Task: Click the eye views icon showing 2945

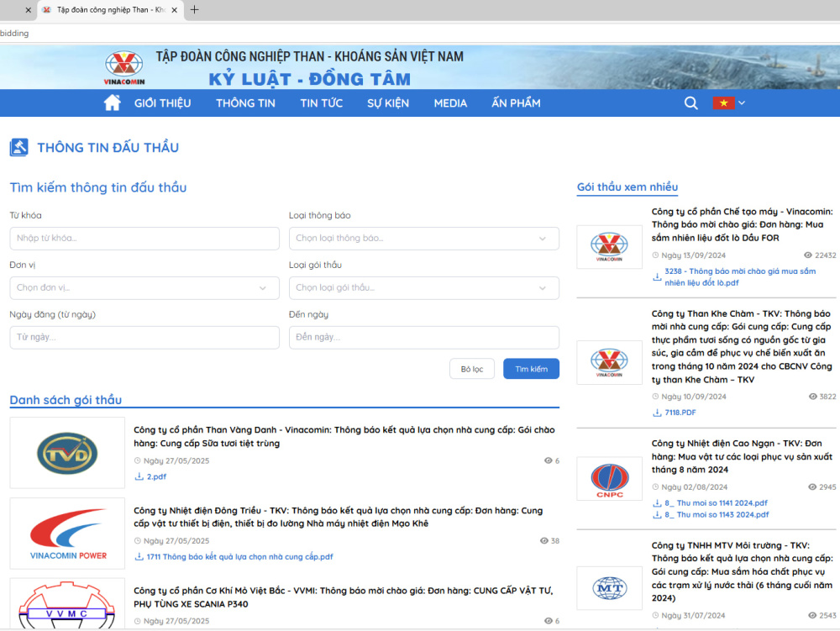Action: point(812,487)
